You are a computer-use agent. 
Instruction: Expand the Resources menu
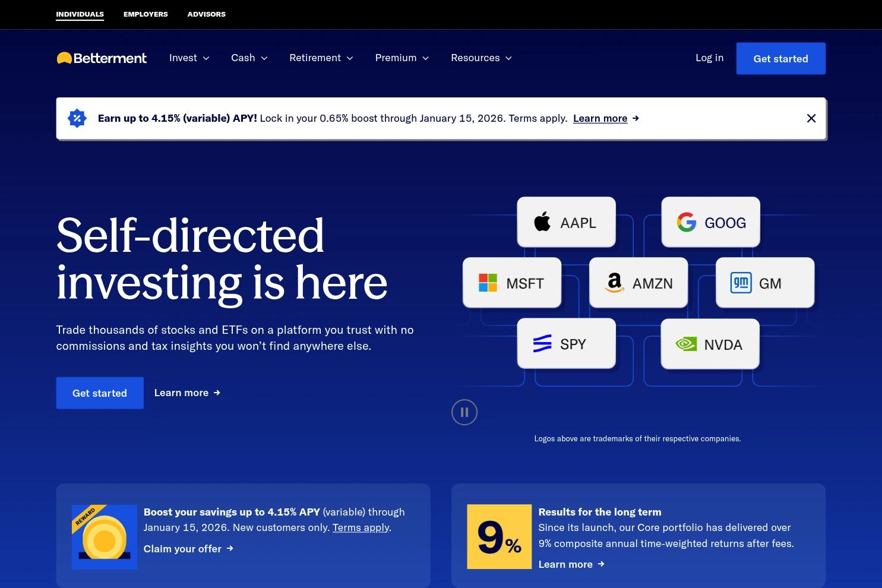(x=482, y=58)
